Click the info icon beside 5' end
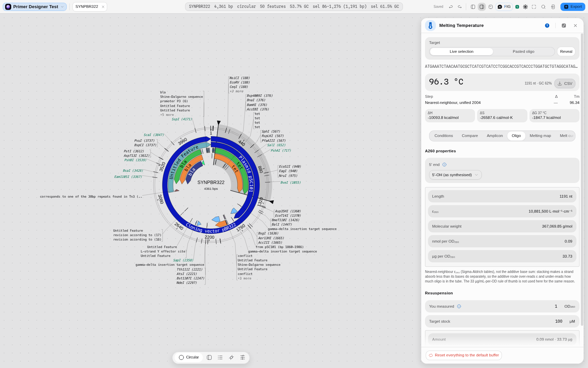The image size is (588, 368). coord(444,165)
